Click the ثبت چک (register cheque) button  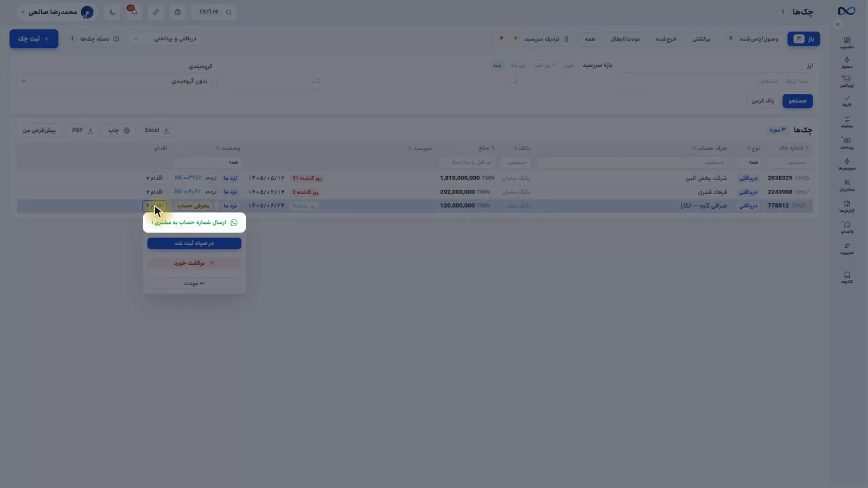pos(34,39)
